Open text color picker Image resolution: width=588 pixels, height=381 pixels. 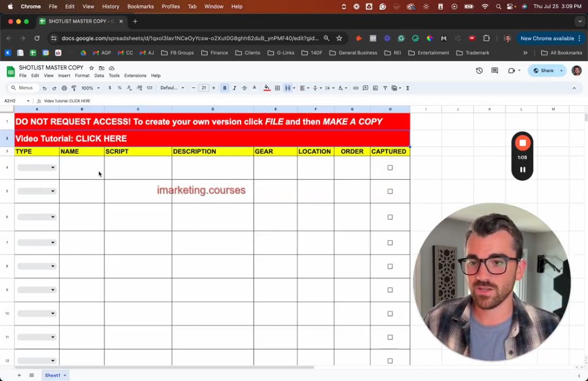point(254,88)
